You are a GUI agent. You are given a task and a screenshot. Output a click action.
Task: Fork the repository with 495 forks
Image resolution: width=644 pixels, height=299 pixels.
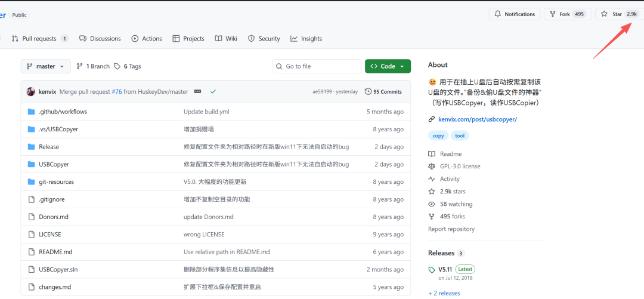click(x=568, y=14)
